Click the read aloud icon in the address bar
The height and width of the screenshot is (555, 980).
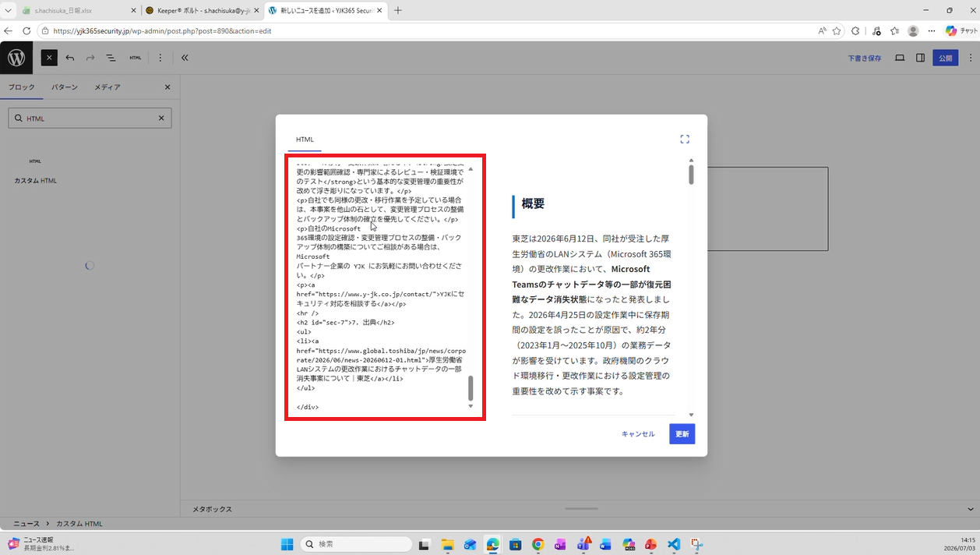coord(822,31)
